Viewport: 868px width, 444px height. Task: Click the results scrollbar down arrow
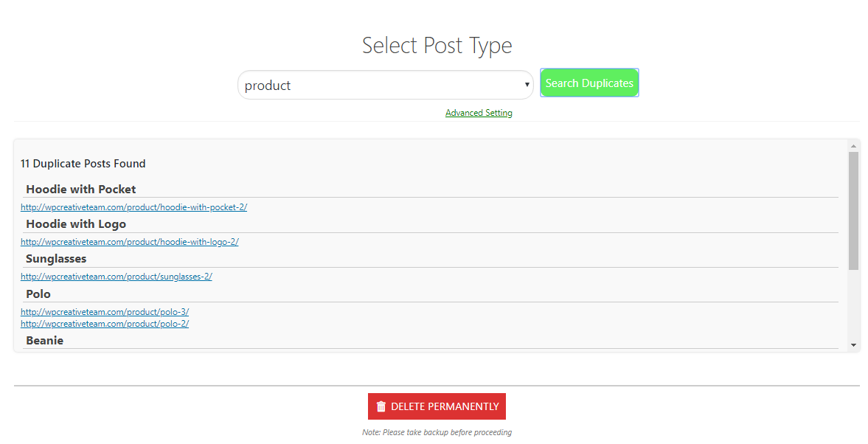[x=853, y=344]
